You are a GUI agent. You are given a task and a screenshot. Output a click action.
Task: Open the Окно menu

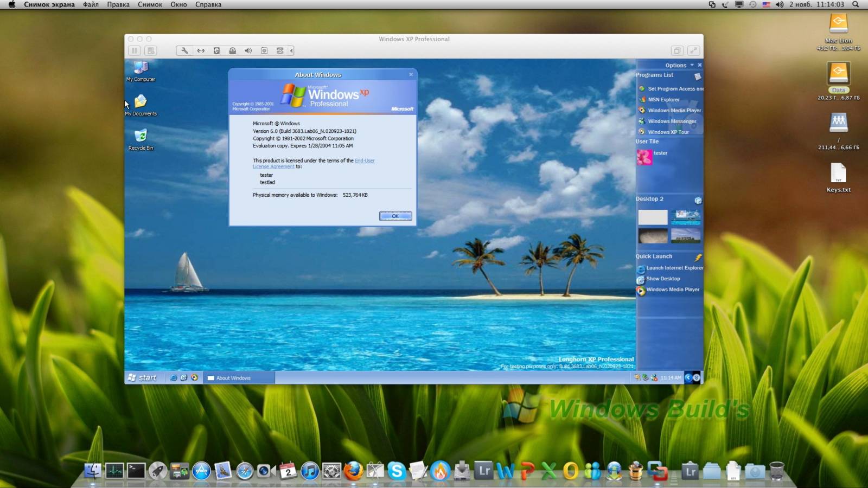coord(178,4)
